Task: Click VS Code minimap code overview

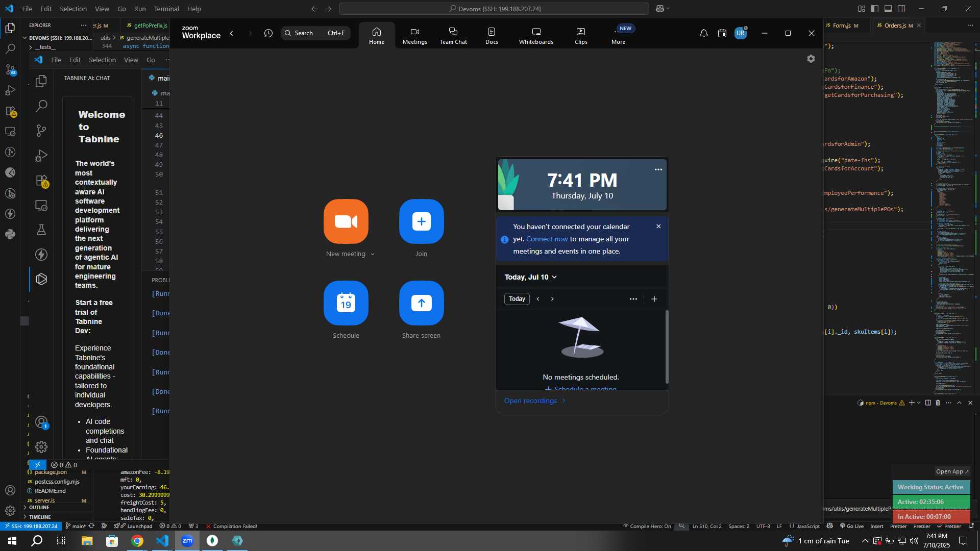Action: coord(953,218)
